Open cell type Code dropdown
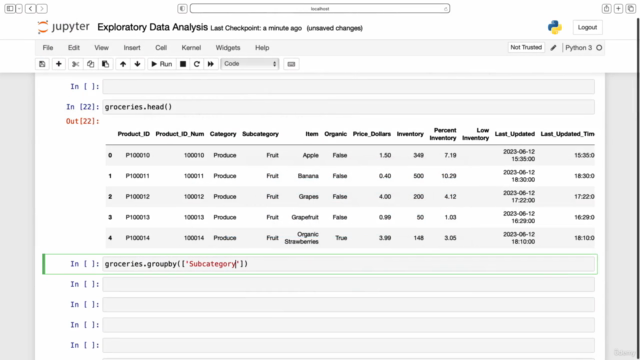The image size is (640, 360). (x=250, y=64)
